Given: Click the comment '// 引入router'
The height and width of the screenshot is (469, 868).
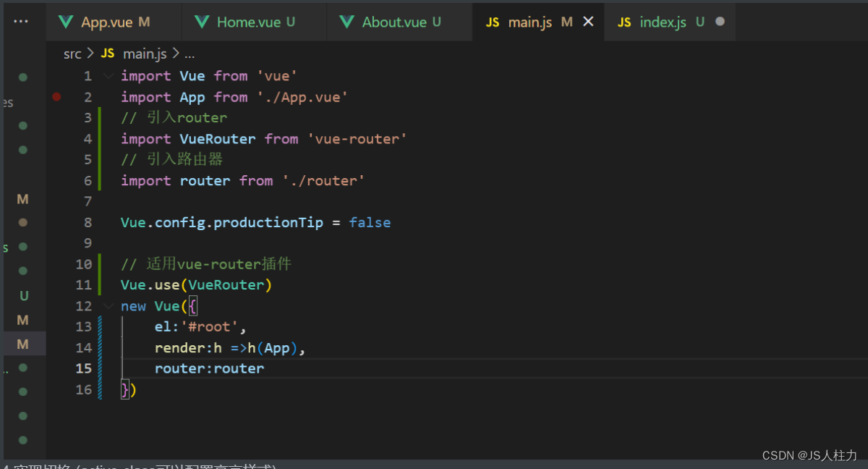Looking at the screenshot, I should pos(174,117).
